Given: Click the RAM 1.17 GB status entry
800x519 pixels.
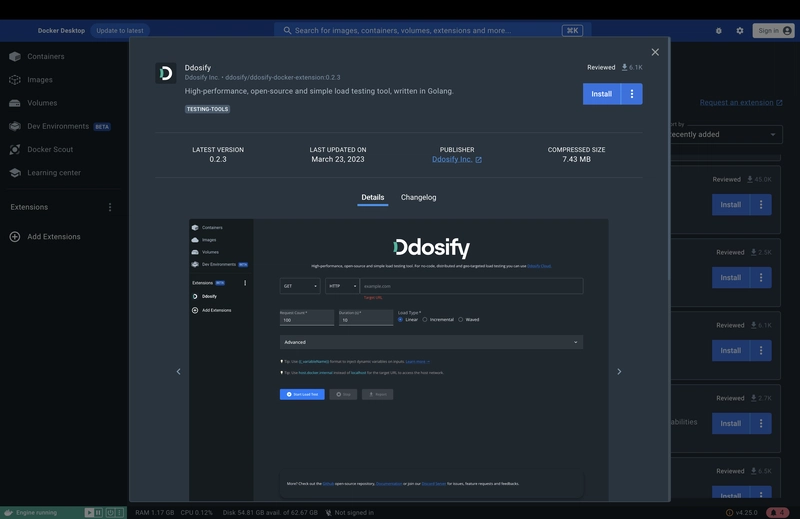Looking at the screenshot, I should click(x=155, y=512).
